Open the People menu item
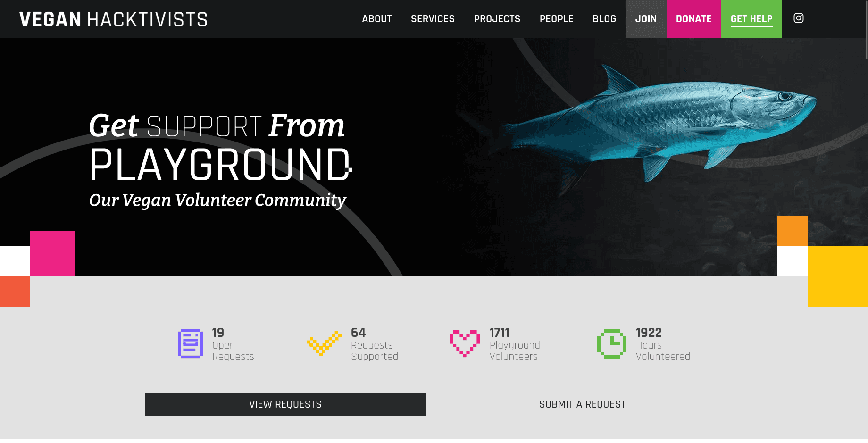The width and height of the screenshot is (868, 443). pos(556,19)
